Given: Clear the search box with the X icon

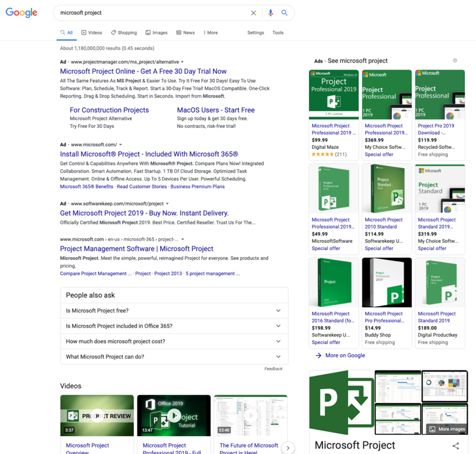Looking at the screenshot, I should pyautogui.click(x=253, y=12).
